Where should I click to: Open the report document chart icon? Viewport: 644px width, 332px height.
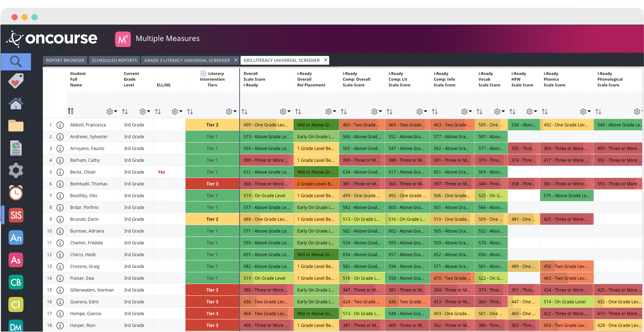[x=16, y=148]
